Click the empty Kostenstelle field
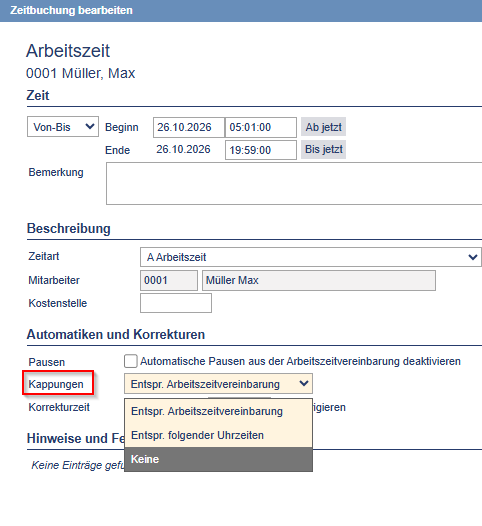482x526 pixels. (176, 303)
